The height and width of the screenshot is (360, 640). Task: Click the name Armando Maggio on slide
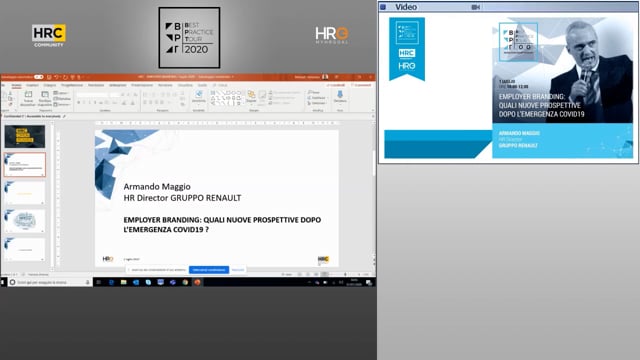coord(157,187)
